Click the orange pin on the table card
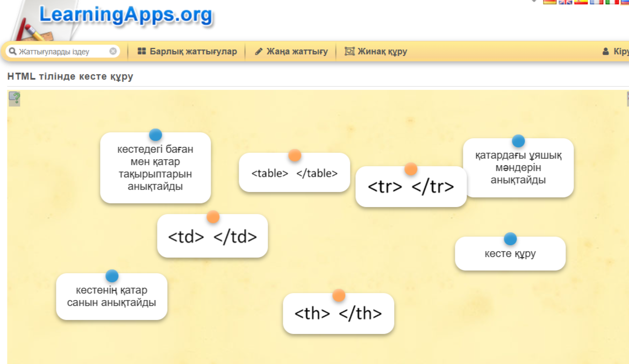 click(295, 155)
